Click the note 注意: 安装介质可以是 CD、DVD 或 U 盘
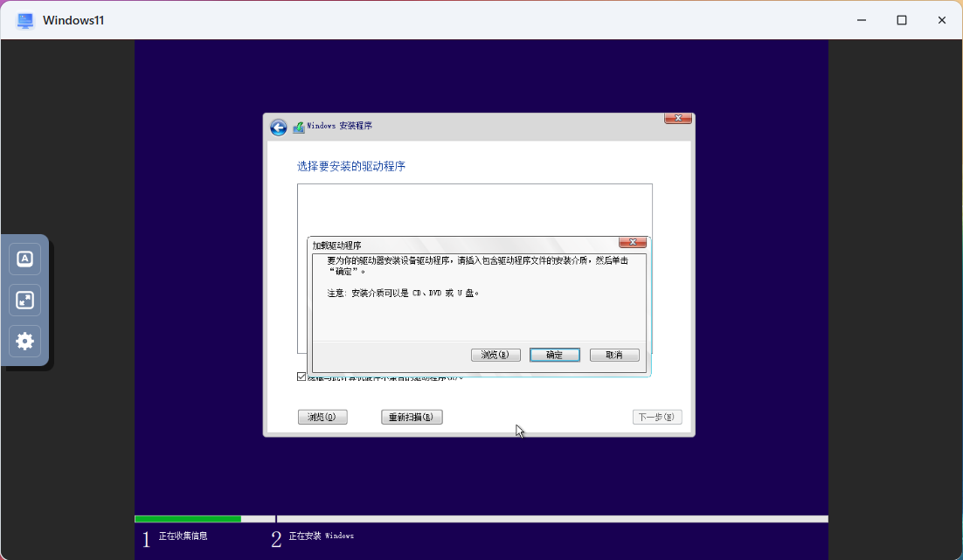The height and width of the screenshot is (560, 963). coord(403,294)
